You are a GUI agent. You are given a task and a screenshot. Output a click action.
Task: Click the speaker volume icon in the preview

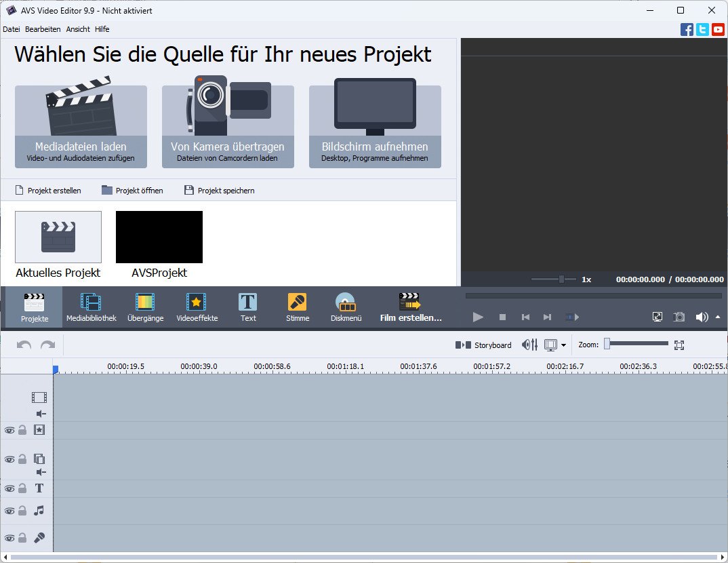tap(702, 317)
